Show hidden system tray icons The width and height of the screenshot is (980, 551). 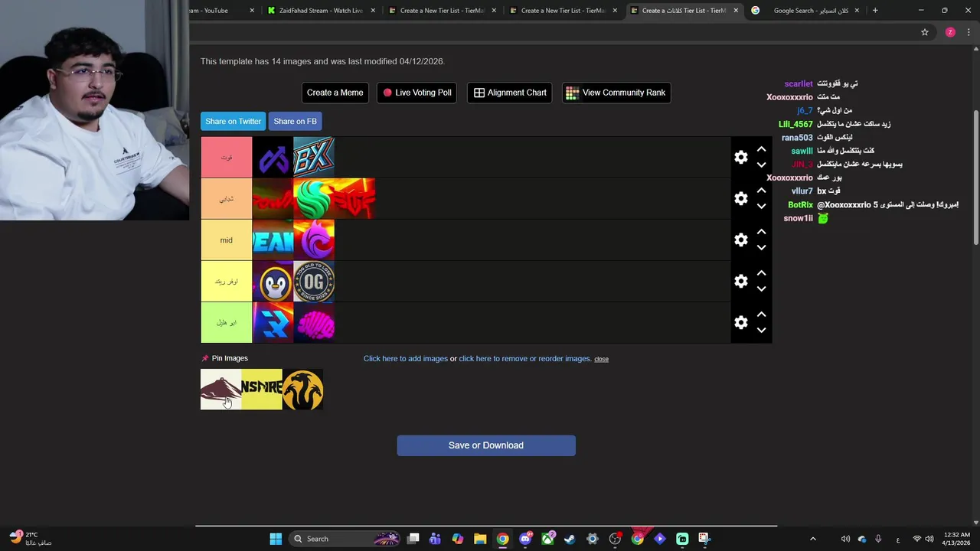[813, 539]
